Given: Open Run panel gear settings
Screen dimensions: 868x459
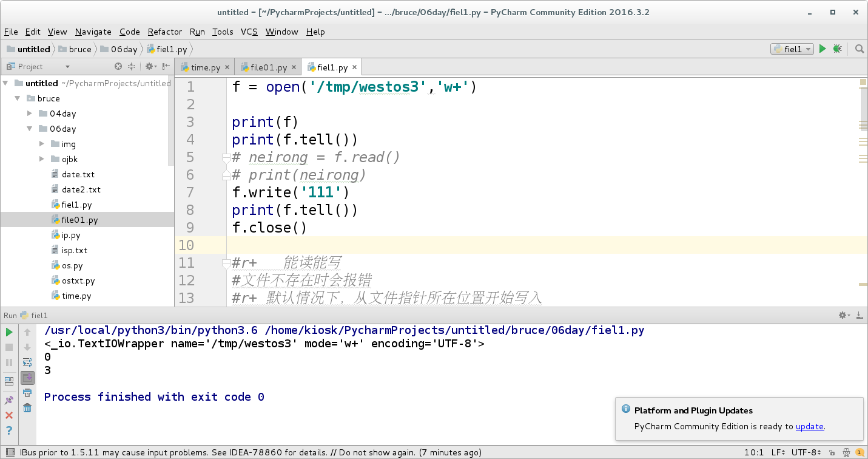Looking at the screenshot, I should [844, 315].
